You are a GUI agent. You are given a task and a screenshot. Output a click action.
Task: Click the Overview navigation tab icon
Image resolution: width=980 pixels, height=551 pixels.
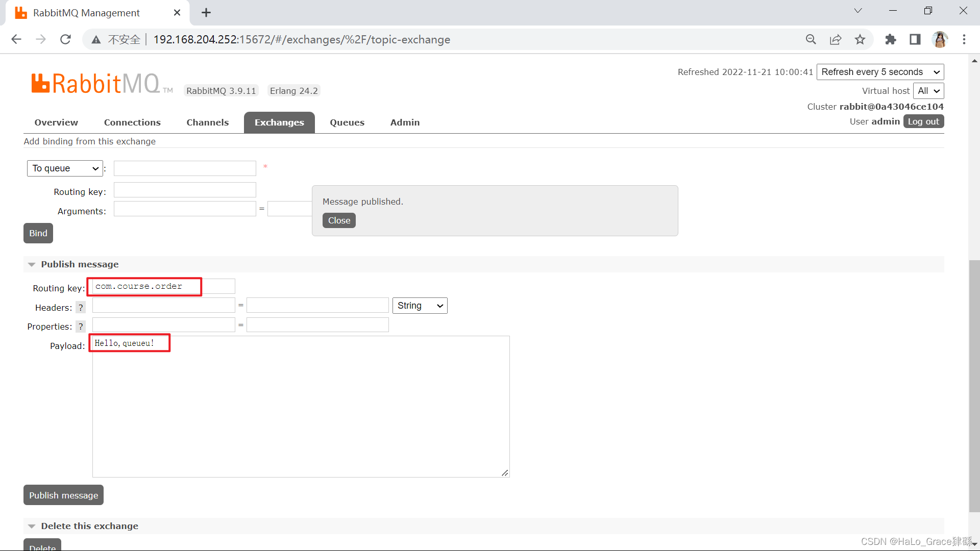56,122
